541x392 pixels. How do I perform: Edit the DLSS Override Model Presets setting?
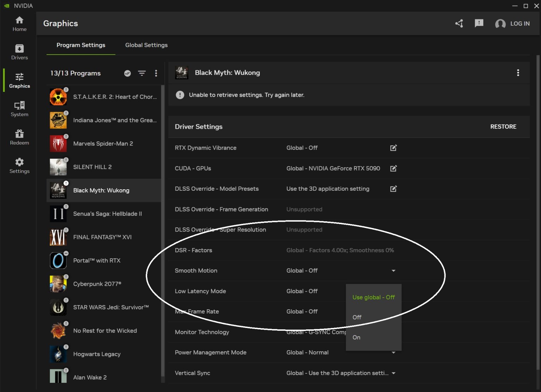(x=393, y=189)
